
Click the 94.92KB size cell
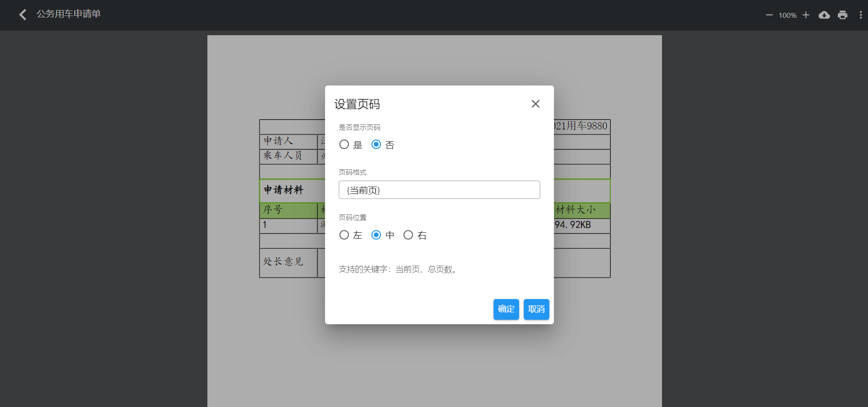573,225
